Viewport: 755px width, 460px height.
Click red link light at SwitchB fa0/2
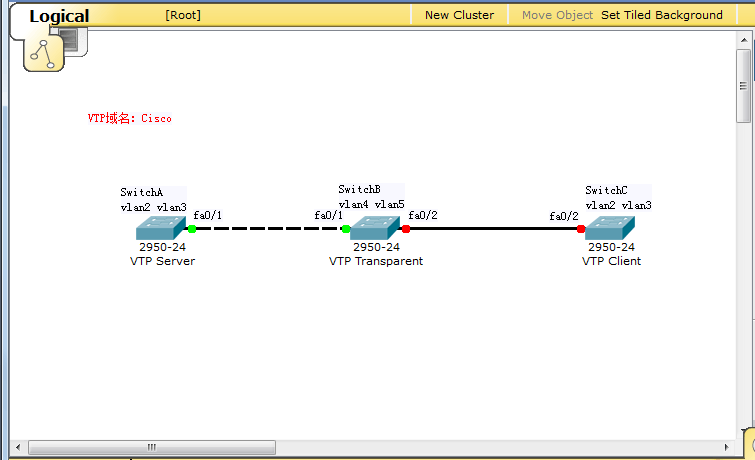pos(405,229)
